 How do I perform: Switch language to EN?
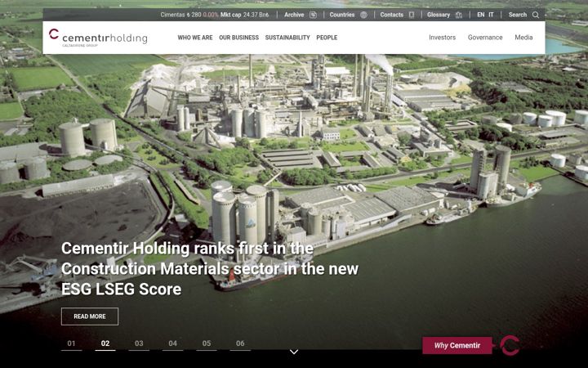[x=481, y=15]
